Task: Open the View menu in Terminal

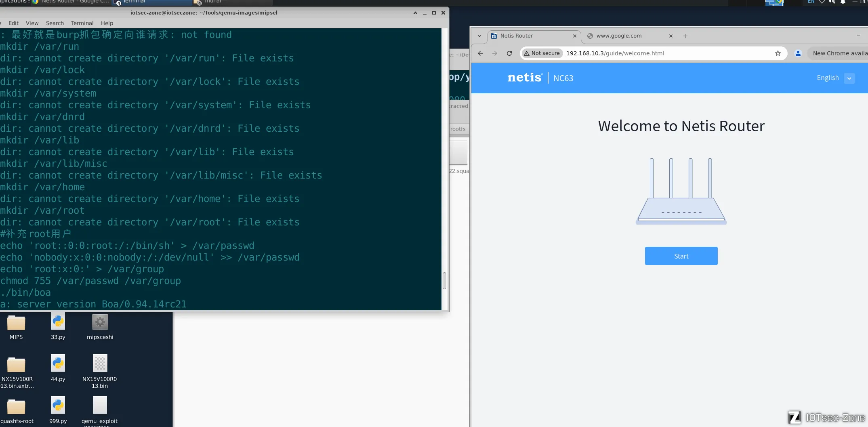Action: coord(32,23)
